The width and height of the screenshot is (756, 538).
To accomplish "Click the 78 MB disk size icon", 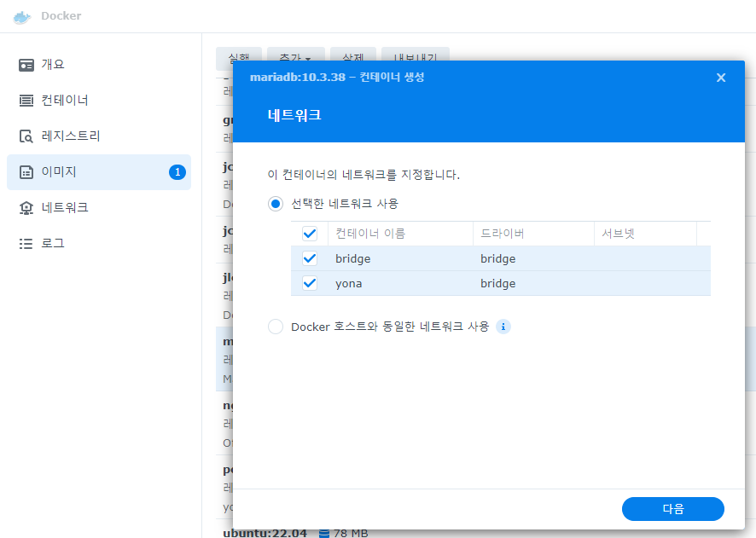I will [x=324, y=533].
